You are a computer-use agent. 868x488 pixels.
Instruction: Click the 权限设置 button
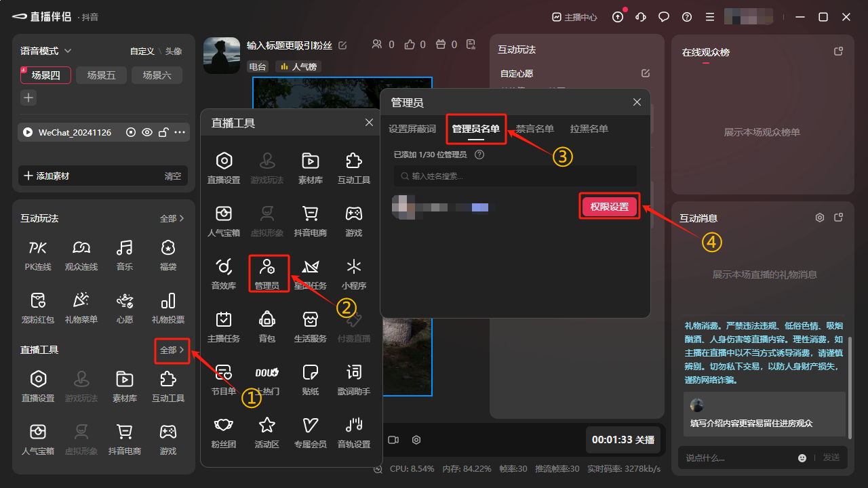(x=610, y=207)
